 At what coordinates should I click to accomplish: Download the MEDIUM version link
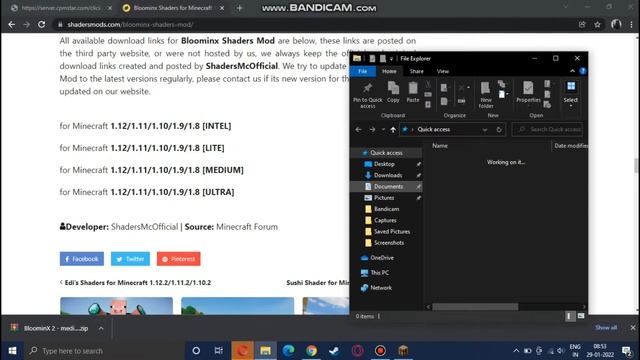point(177,170)
